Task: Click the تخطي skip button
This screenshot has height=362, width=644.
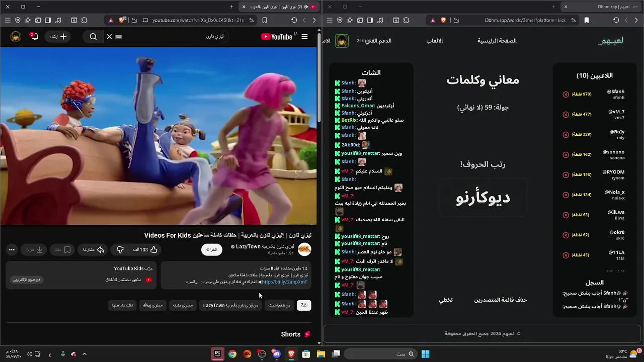Action: click(446, 300)
